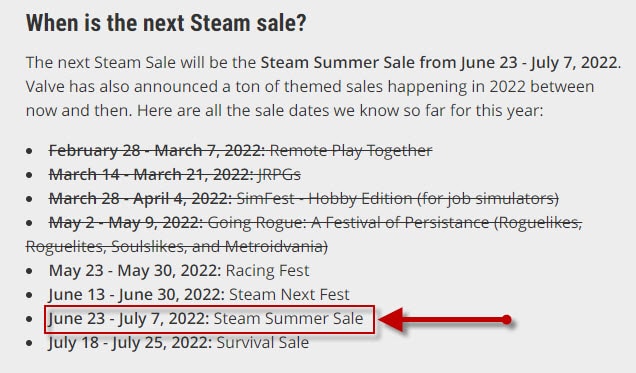Click the date 'July 18 - July 25, 2022'
The image size is (636, 373).
pyautogui.click(x=130, y=343)
